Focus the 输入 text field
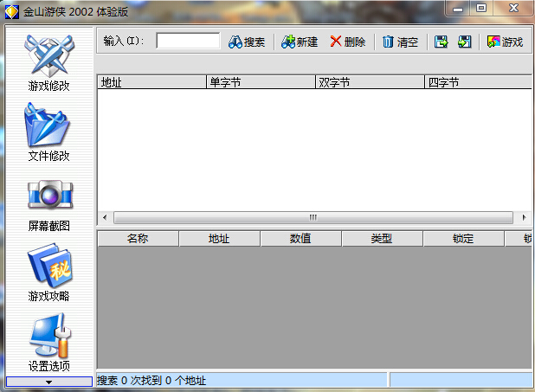The image size is (535, 392). pyautogui.click(x=188, y=41)
